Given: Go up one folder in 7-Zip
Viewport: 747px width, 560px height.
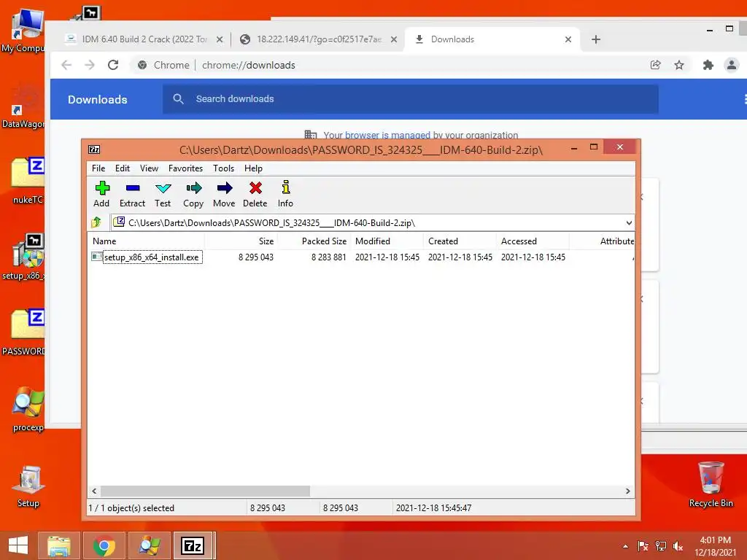Looking at the screenshot, I should point(96,222).
